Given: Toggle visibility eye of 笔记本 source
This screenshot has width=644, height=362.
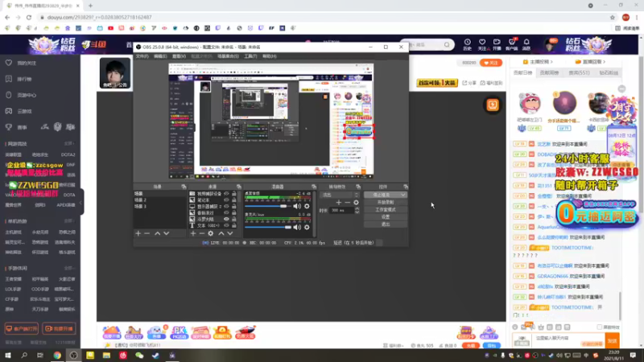Looking at the screenshot, I should pyautogui.click(x=226, y=200).
